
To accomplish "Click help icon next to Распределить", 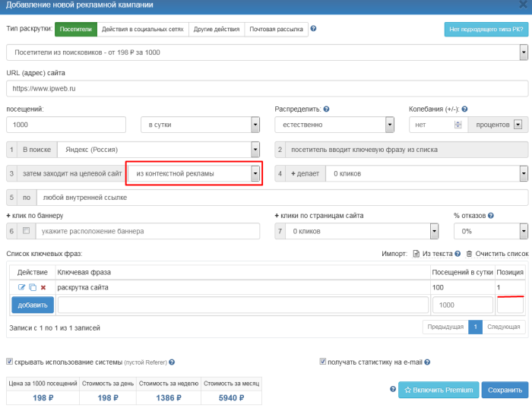I will point(326,109).
